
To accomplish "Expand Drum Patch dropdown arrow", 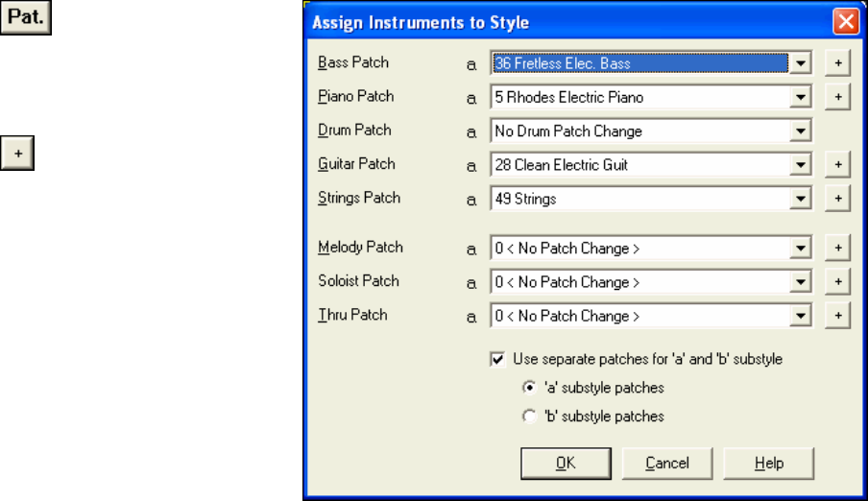I will 801,131.
